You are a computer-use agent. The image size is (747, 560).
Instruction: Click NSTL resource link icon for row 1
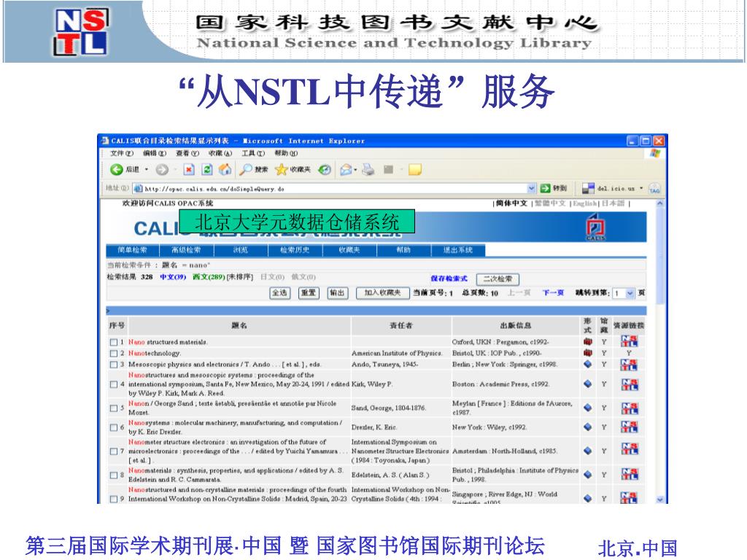tap(629, 341)
